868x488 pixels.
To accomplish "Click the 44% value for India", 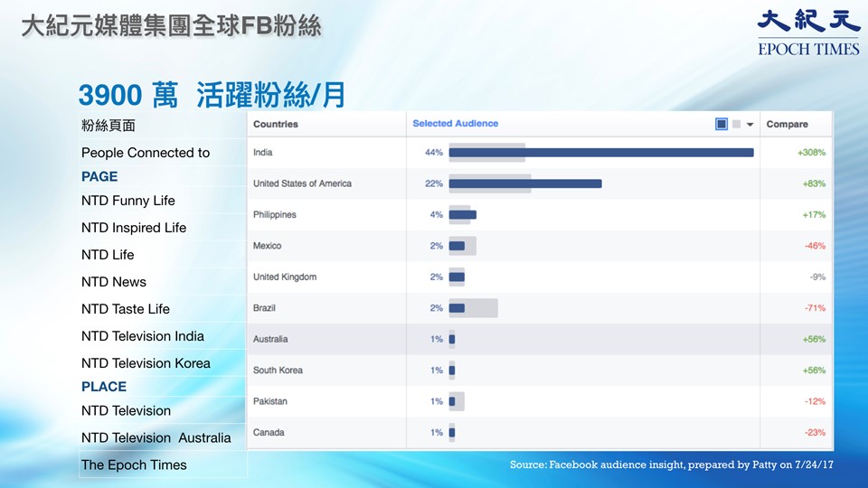I will pos(433,152).
